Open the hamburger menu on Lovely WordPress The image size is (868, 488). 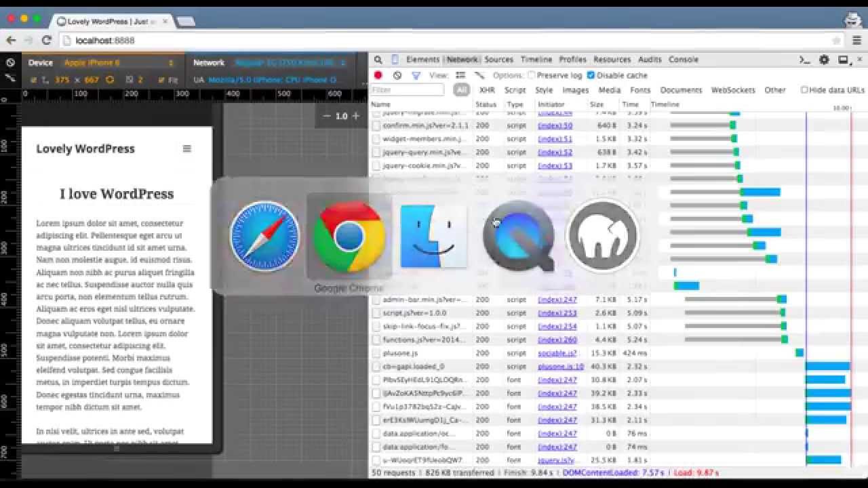(187, 148)
